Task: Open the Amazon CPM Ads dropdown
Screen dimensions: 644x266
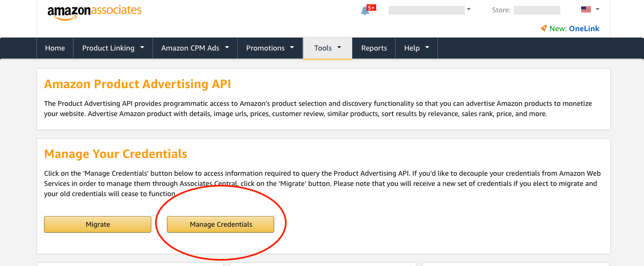Action: pos(195,48)
